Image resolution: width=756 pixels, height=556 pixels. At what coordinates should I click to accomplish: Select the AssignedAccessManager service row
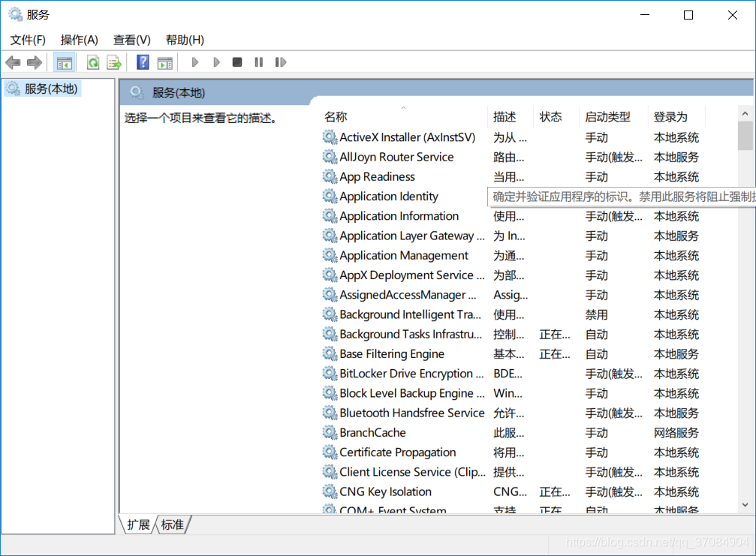click(x=512, y=295)
